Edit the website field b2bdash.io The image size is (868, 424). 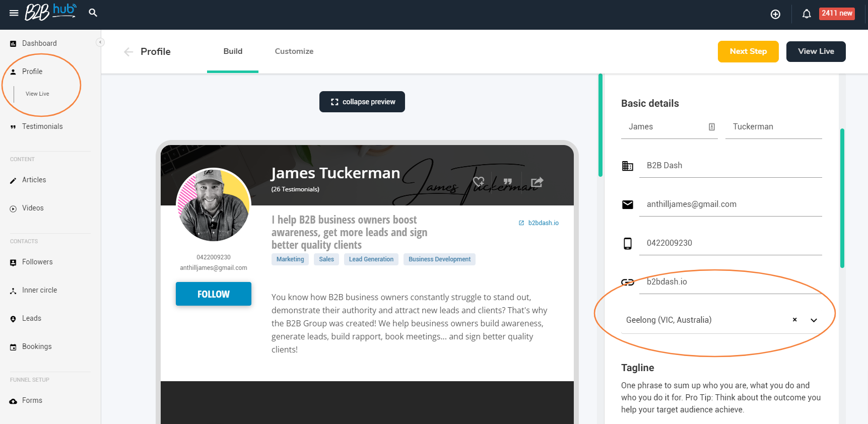point(730,282)
